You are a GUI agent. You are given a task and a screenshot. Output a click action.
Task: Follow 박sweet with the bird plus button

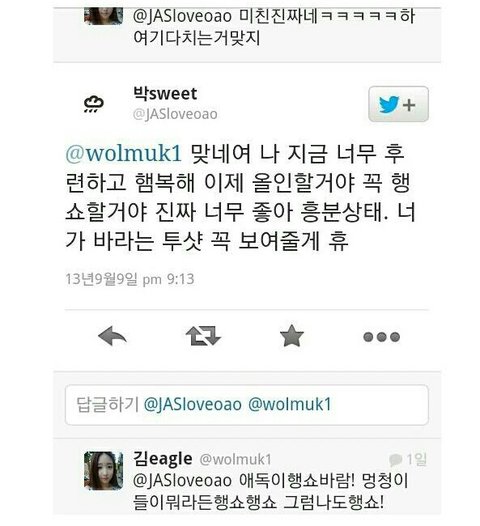pyautogui.click(x=398, y=104)
